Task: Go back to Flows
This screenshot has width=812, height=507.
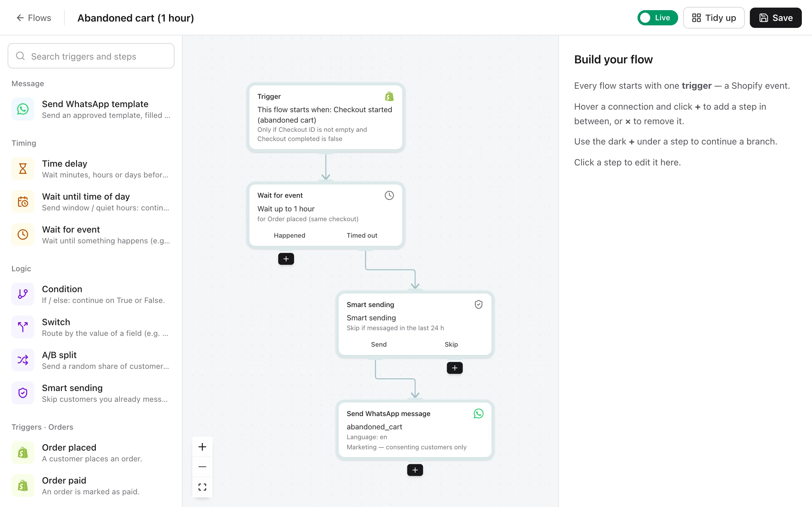Action: tap(34, 18)
